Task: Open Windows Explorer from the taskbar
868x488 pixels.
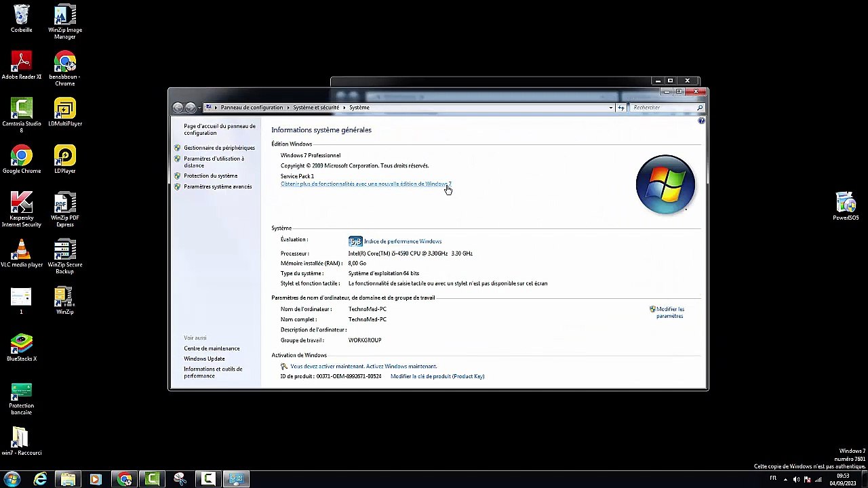Action: coord(68,479)
